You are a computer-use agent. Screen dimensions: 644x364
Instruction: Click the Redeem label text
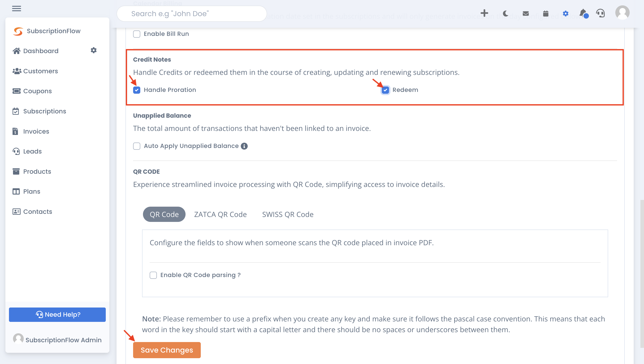405,90
